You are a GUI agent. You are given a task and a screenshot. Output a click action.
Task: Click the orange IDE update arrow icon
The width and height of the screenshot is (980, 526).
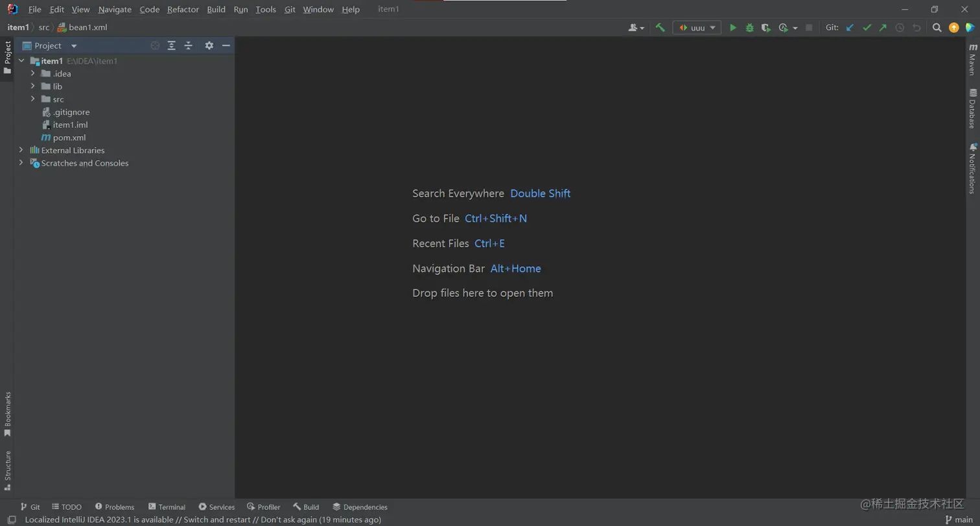pos(953,28)
